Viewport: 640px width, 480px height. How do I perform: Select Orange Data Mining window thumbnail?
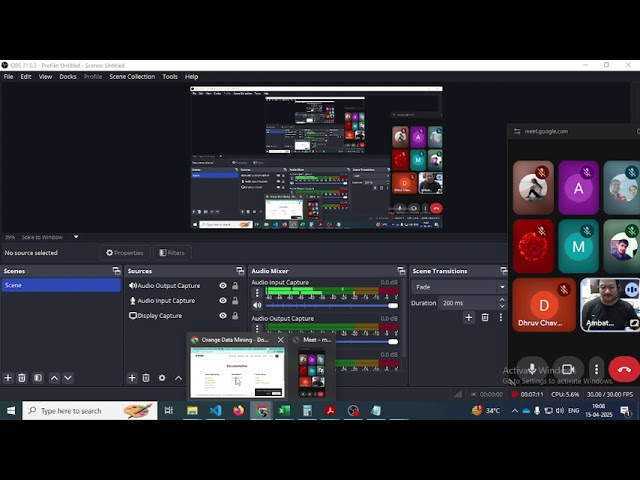238,372
